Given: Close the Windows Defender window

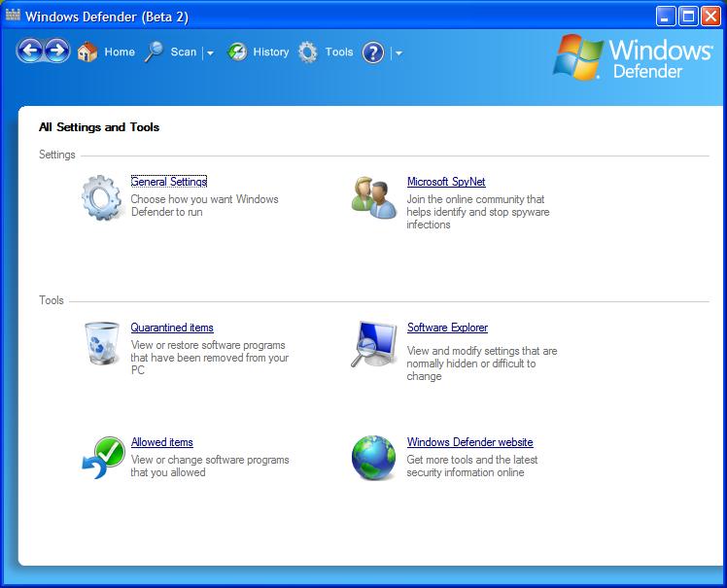Looking at the screenshot, I should coord(710,17).
